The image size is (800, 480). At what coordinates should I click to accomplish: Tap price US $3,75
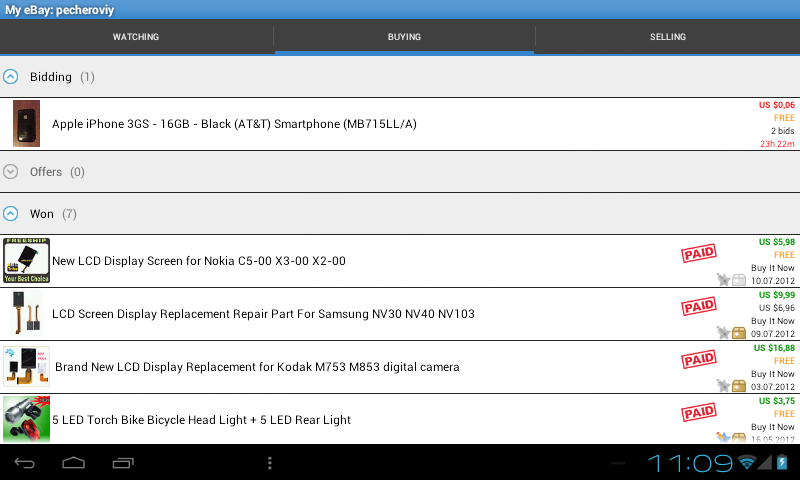(x=777, y=401)
